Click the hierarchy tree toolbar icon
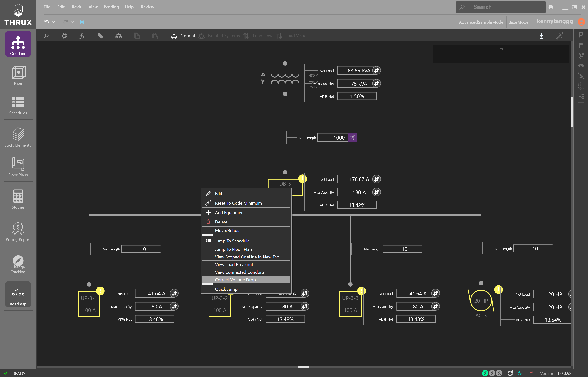The image size is (588, 377). point(119,36)
